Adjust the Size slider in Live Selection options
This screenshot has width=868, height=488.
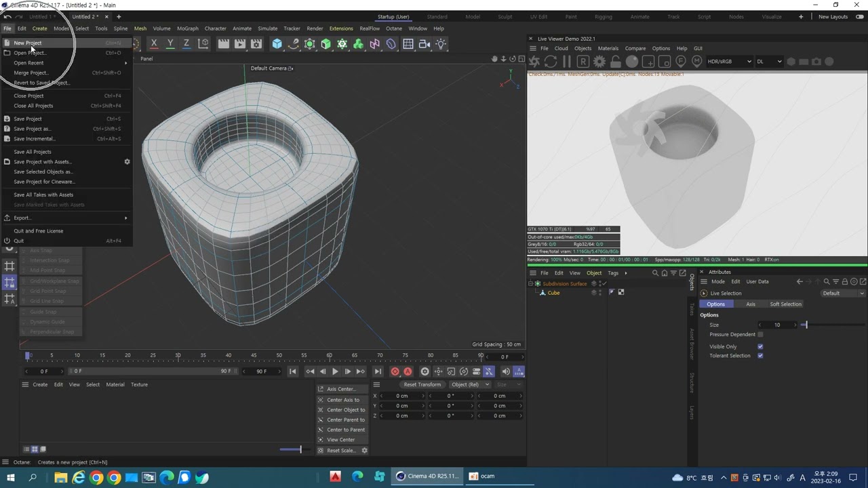pyautogui.click(x=832, y=325)
